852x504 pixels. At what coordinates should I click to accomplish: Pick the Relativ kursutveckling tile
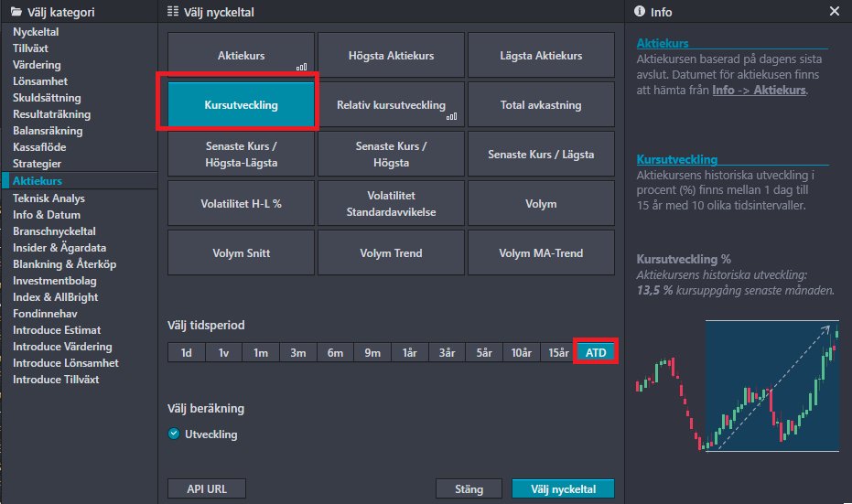coord(391,104)
